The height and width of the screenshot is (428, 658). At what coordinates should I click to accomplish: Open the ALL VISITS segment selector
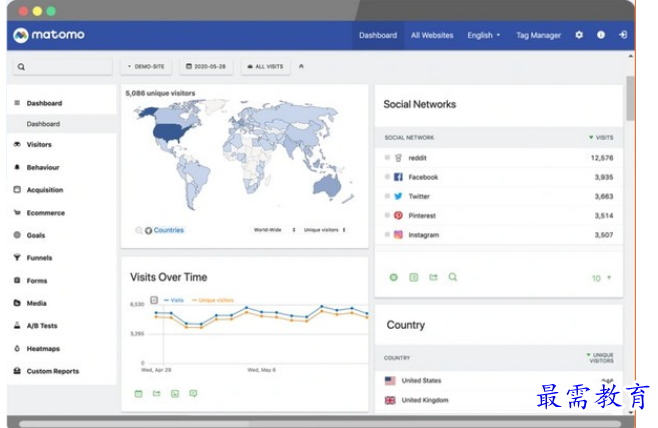coord(265,66)
